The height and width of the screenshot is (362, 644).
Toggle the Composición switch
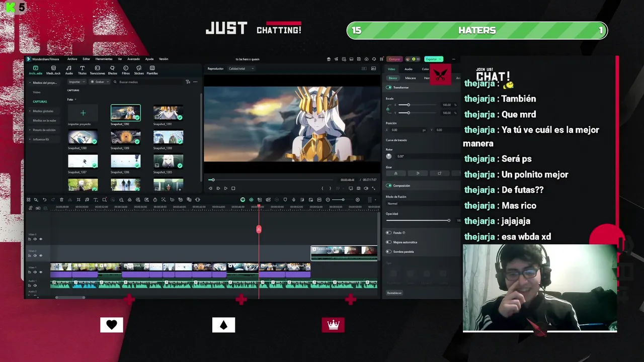tap(388, 186)
